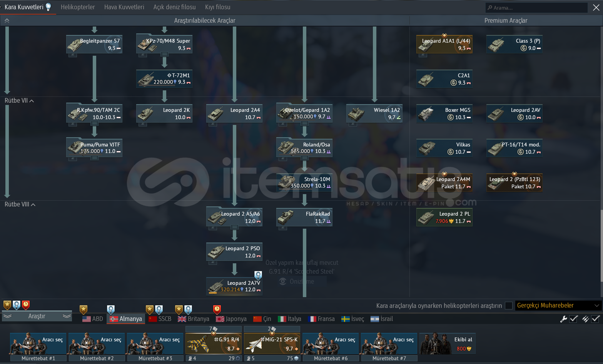Click Ekibi al to recruit a crew
603x364 pixels.
click(x=448, y=344)
